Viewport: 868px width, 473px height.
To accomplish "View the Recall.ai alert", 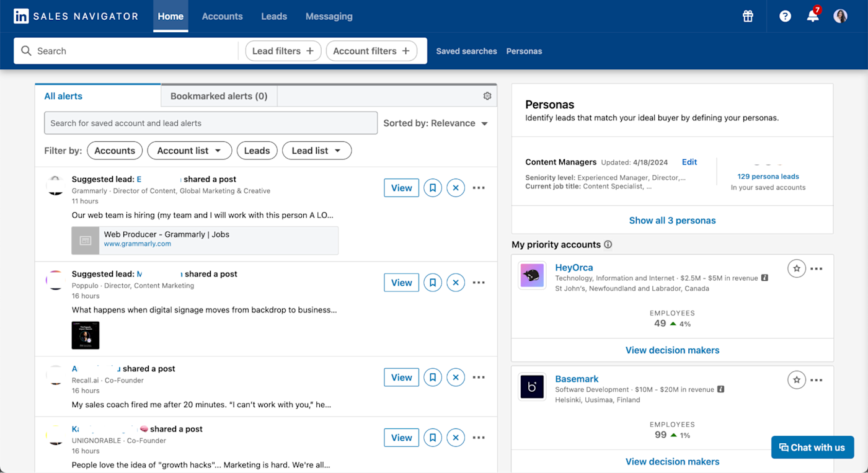I will click(x=401, y=378).
